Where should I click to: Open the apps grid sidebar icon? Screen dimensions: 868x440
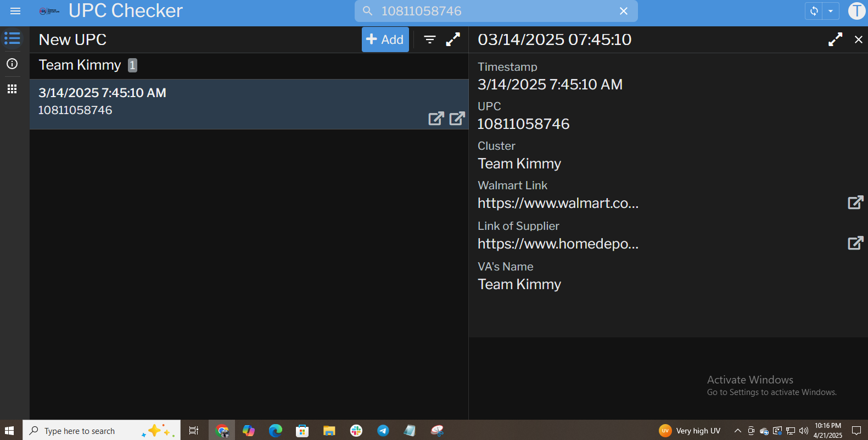pyautogui.click(x=12, y=89)
